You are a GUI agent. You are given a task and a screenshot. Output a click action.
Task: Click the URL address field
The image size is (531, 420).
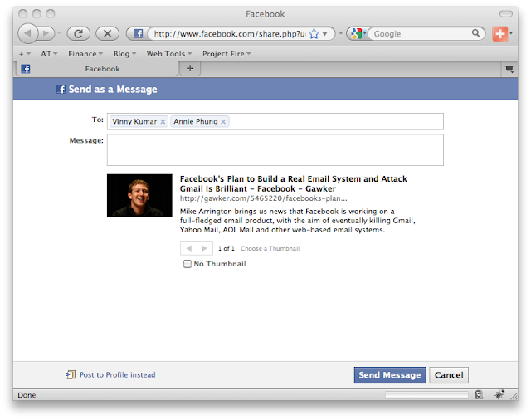tap(230, 33)
